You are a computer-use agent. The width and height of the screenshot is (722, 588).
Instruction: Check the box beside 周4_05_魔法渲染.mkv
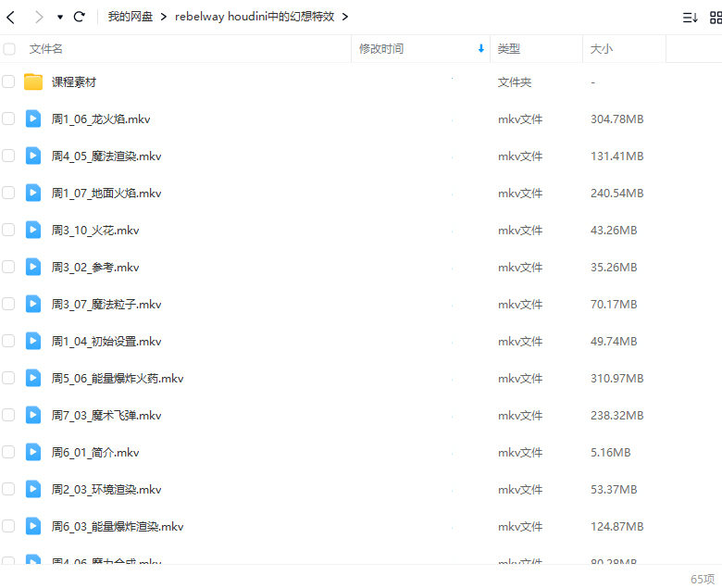(8, 156)
